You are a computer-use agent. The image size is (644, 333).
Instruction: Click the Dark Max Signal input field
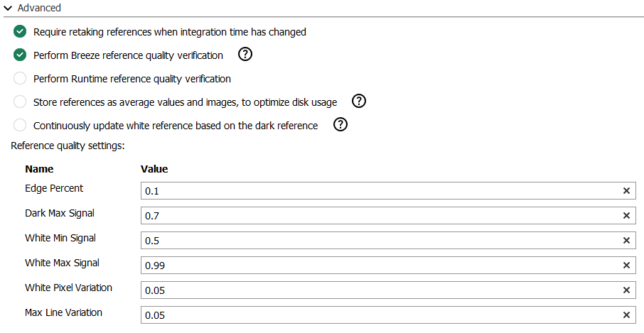[377, 216]
